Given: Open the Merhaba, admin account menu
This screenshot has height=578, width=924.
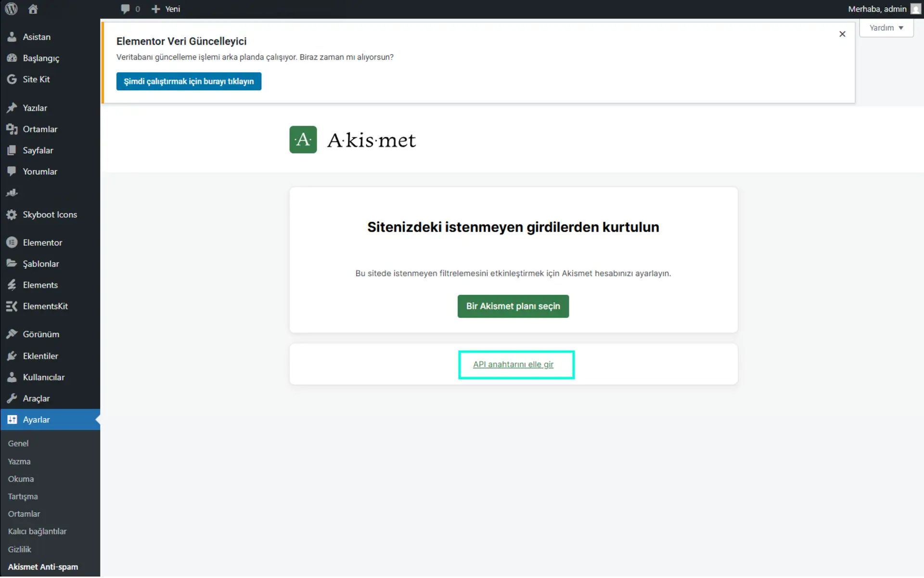Looking at the screenshot, I should 884,9.
